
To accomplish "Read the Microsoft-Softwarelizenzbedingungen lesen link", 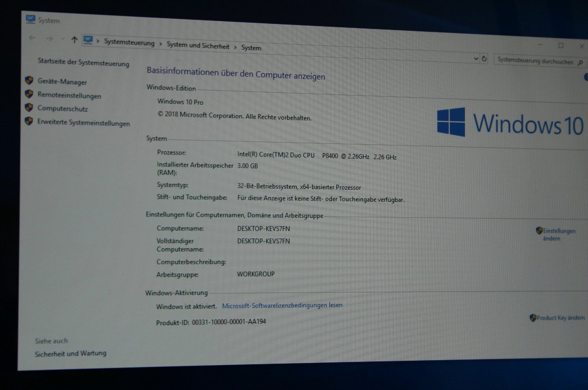I will tap(282, 305).
